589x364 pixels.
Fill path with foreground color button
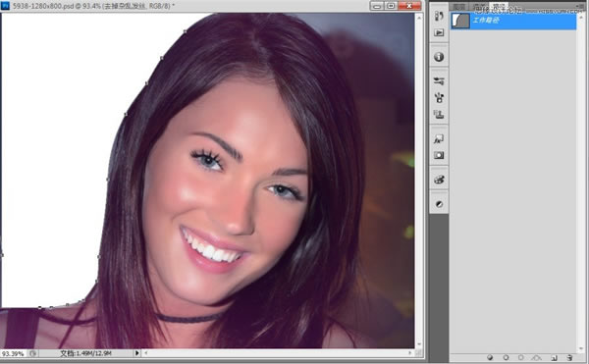(490, 357)
